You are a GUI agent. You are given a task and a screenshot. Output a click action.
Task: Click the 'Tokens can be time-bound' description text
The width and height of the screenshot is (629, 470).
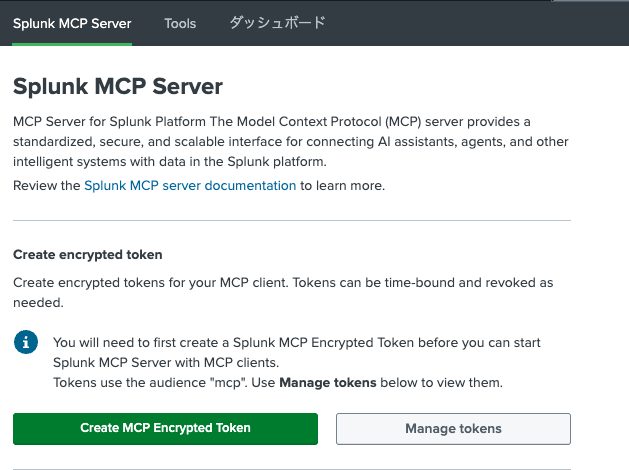pos(283,292)
